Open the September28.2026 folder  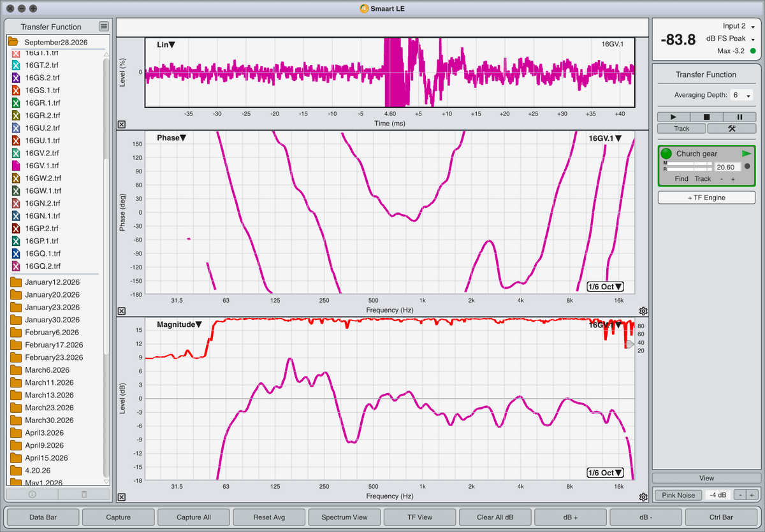point(56,42)
